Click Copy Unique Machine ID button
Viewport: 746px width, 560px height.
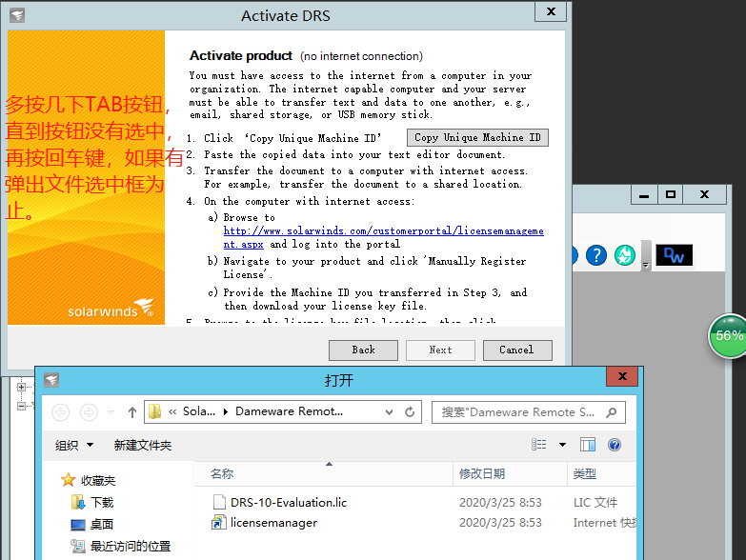(477, 137)
